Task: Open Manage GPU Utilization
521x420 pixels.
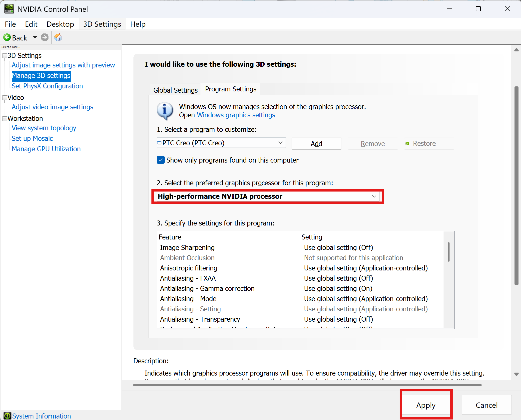Action: pos(46,149)
